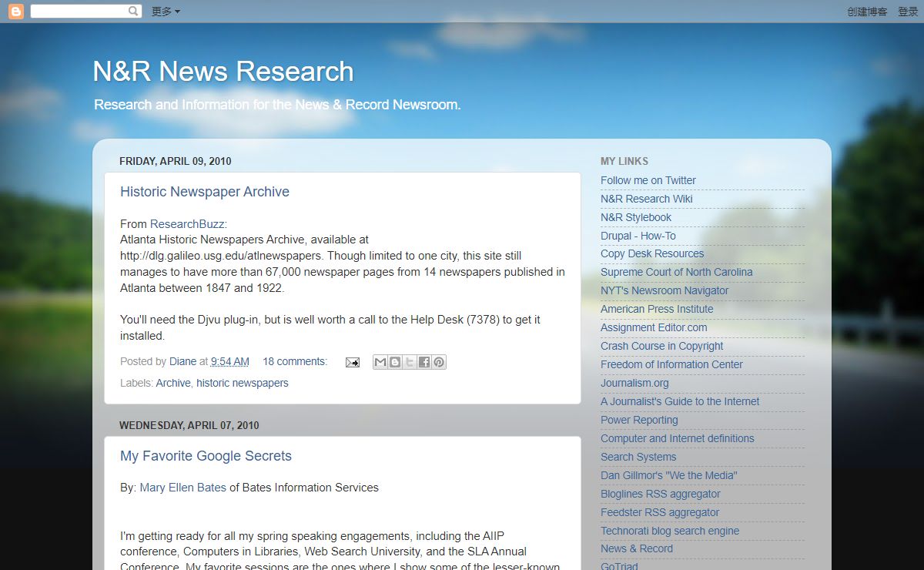
Task: Open Supreme Court of North Carolina link
Action: (x=677, y=272)
